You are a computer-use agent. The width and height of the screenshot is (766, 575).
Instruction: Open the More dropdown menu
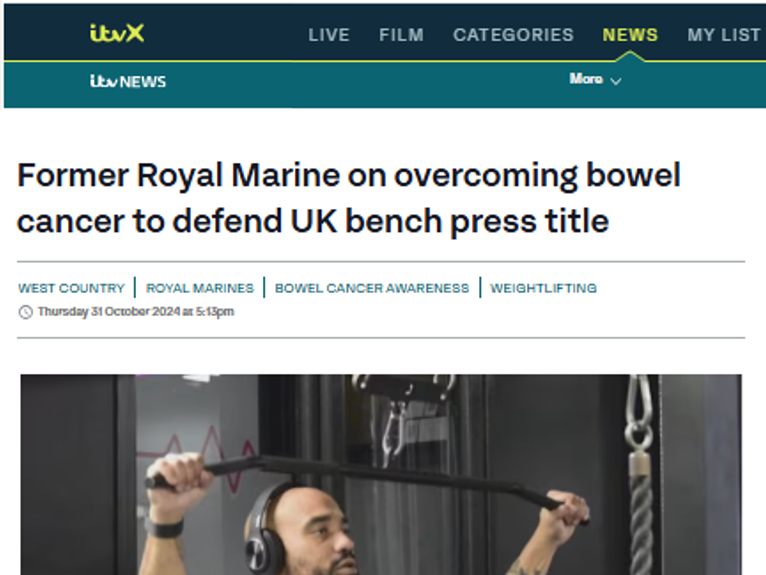[x=595, y=79]
